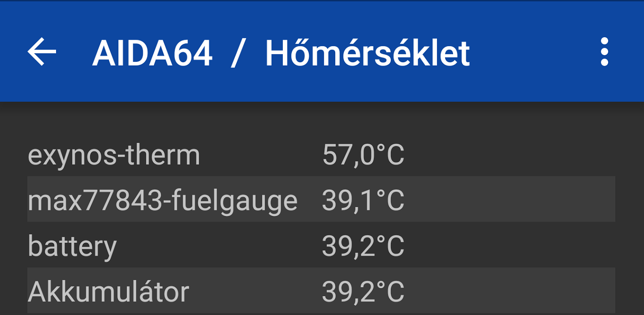This screenshot has height=315, width=644.
Task: Select the battery sensor label
Action: 72,246
